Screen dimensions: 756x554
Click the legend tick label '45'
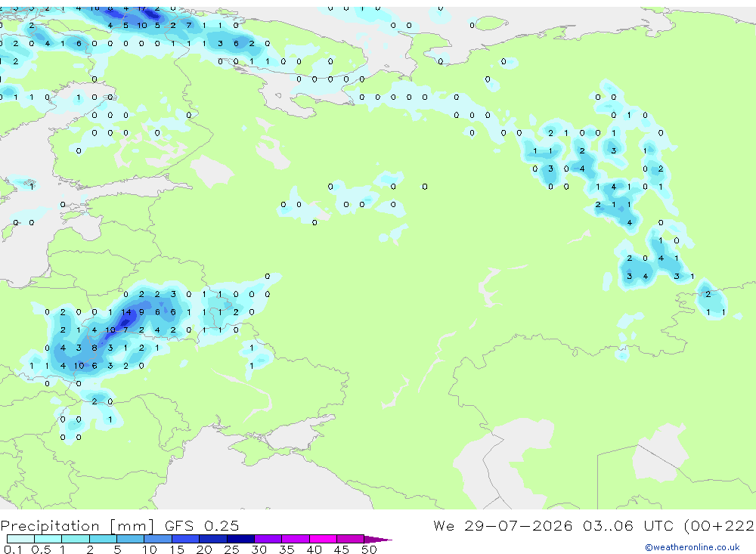[341, 549]
